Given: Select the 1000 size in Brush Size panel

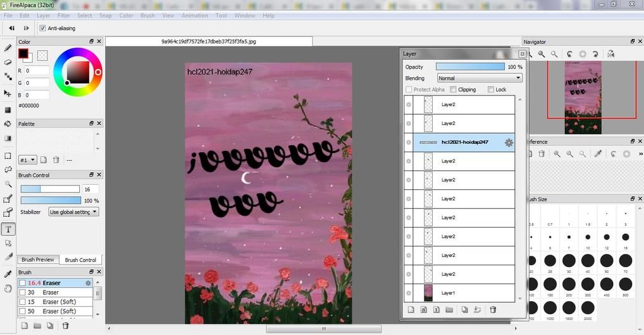Looking at the screenshot, I should tap(550, 309).
